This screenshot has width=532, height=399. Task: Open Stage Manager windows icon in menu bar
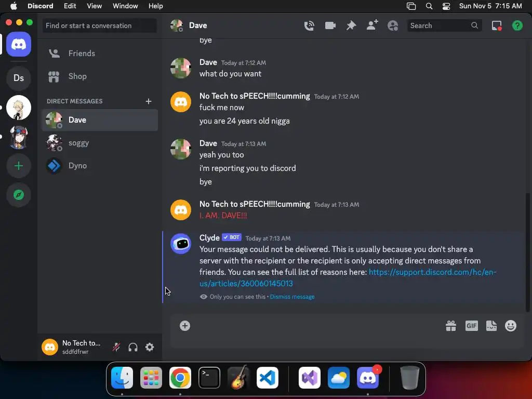[411, 6]
